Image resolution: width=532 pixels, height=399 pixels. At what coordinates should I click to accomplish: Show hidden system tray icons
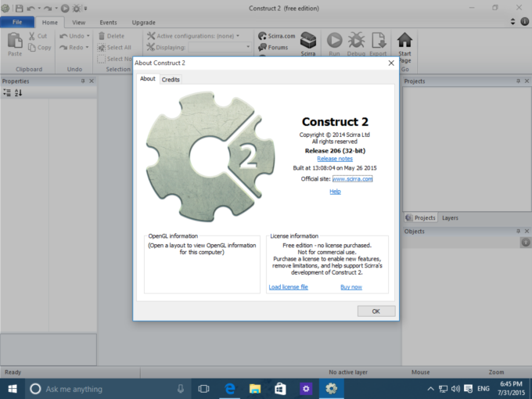pyautogui.click(x=430, y=389)
